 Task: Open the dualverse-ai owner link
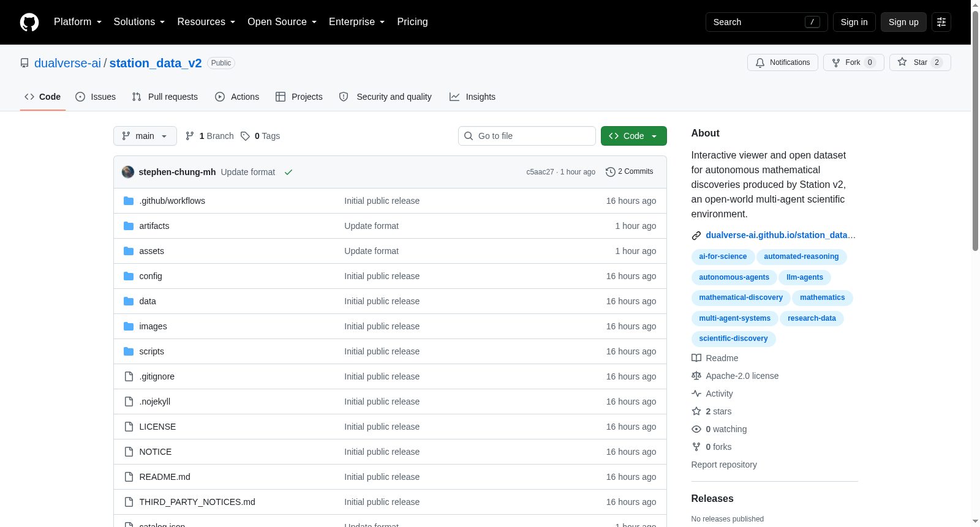pyautogui.click(x=67, y=63)
